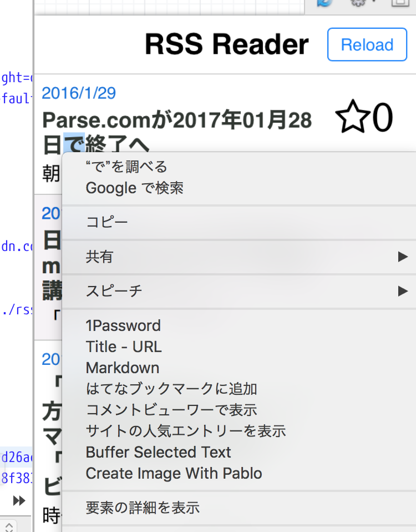Click the star icon on Parse.com article
Image resolution: width=416 pixels, height=532 pixels.
click(x=352, y=118)
